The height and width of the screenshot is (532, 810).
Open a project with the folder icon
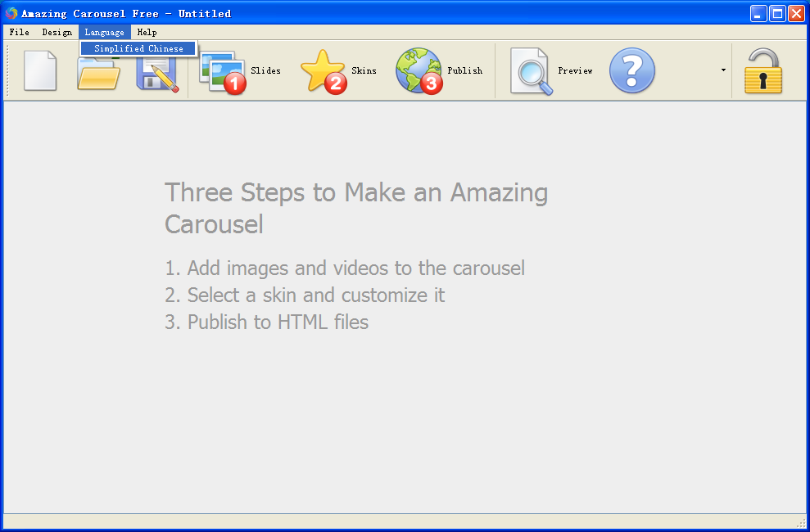[x=98, y=73]
